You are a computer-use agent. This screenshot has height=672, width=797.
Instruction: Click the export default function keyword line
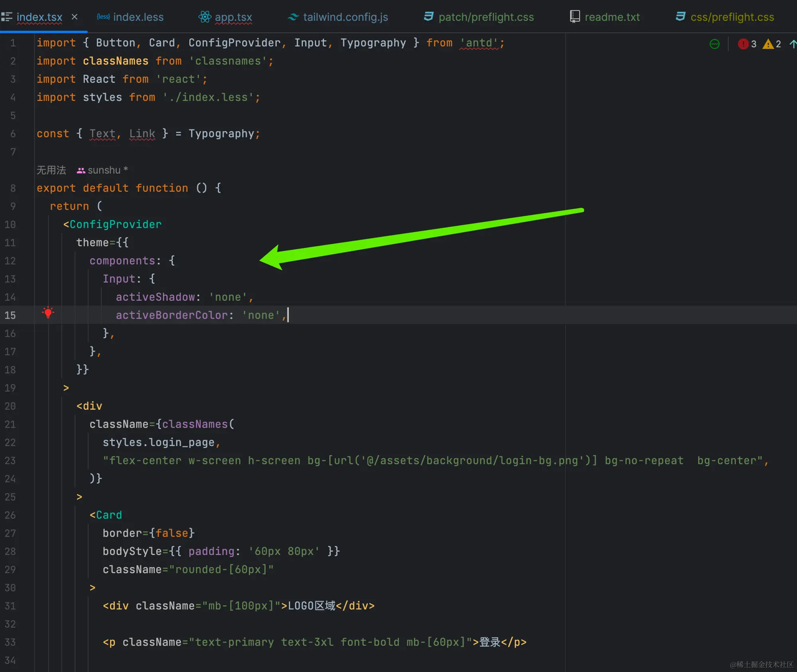[129, 188]
